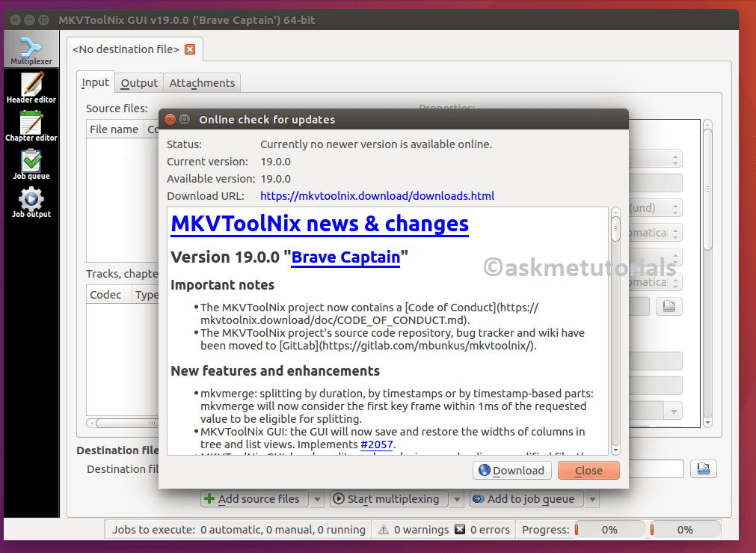
Task: Close the Online check for updates dialog window
Action: (x=170, y=119)
